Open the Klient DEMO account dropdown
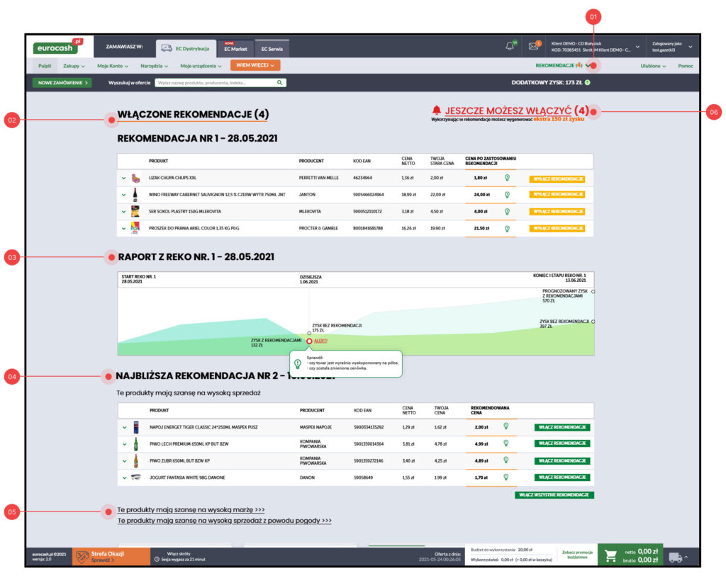 click(x=596, y=47)
